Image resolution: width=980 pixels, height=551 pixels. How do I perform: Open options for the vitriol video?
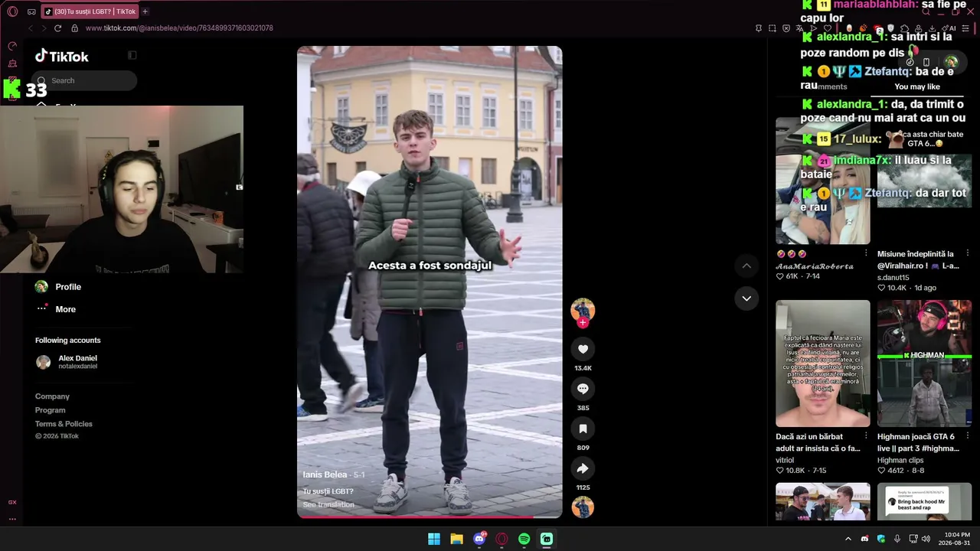[x=866, y=437]
